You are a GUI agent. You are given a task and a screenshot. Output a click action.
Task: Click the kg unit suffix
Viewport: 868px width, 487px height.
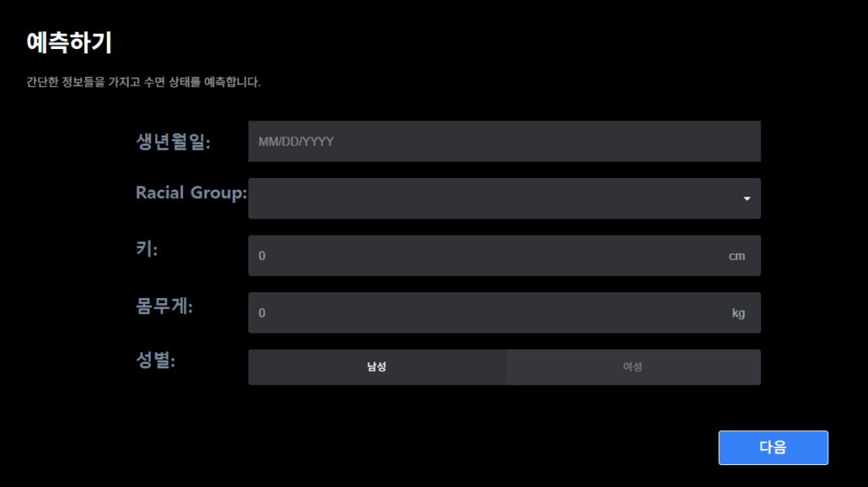point(738,313)
